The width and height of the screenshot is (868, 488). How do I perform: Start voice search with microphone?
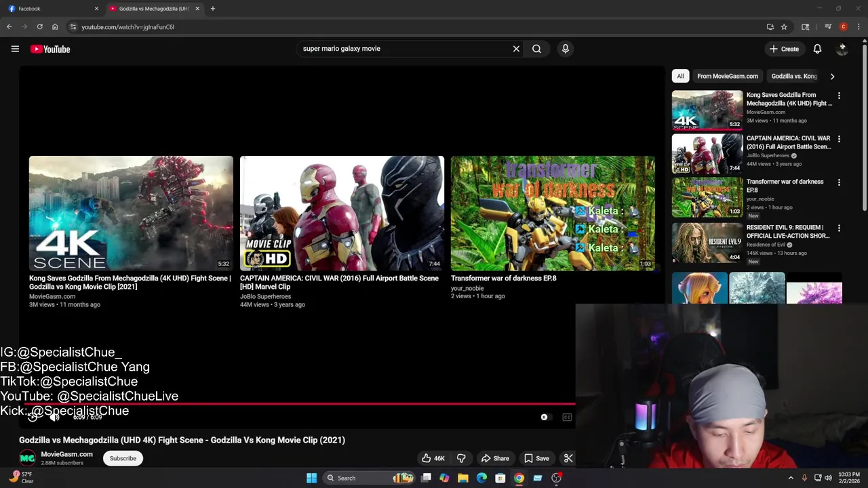[x=565, y=49]
